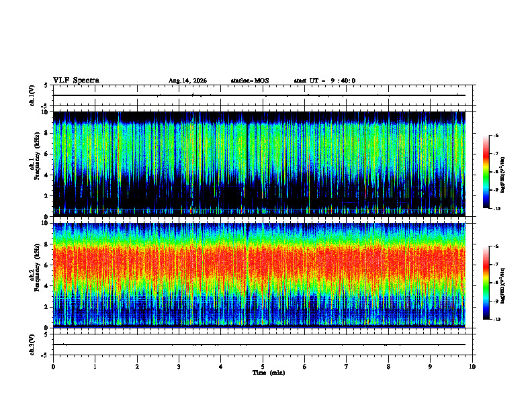The height and width of the screenshot is (411, 532).
Task: Click the "-10" label on ch.2 colorbar
Action: pyautogui.click(x=497, y=320)
